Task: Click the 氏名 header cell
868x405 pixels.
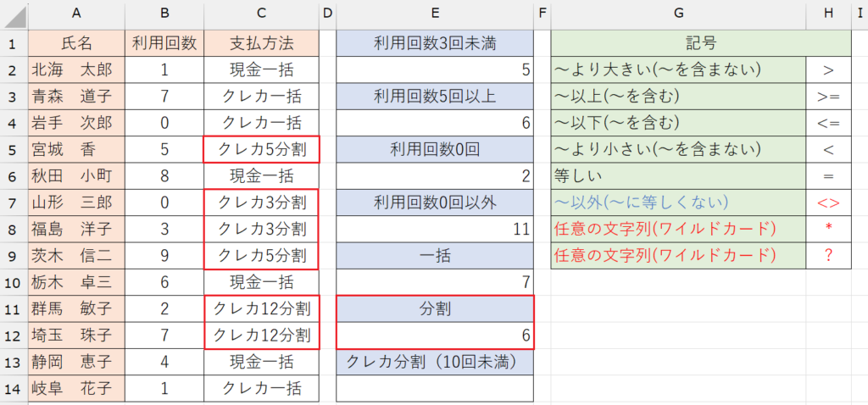Action: 77,42
